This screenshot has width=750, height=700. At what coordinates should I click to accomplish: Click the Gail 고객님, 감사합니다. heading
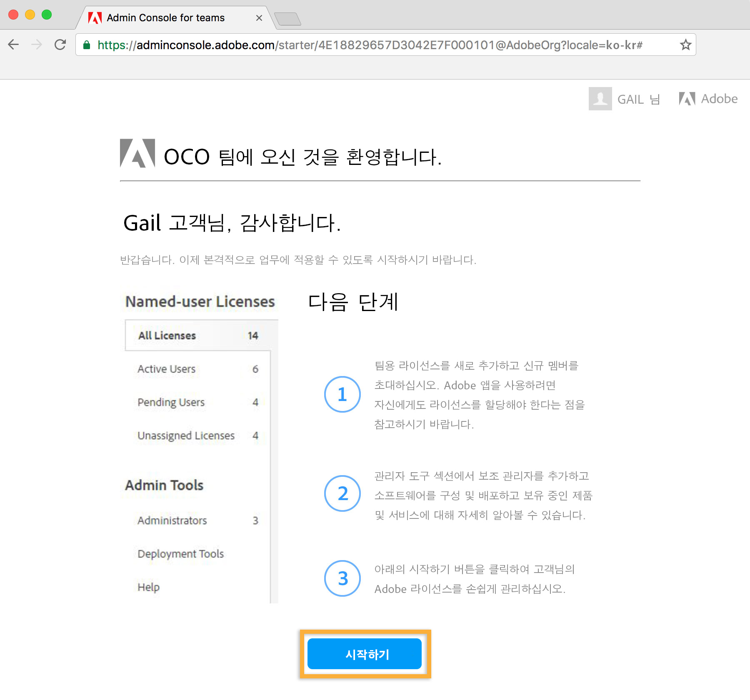pos(232,223)
